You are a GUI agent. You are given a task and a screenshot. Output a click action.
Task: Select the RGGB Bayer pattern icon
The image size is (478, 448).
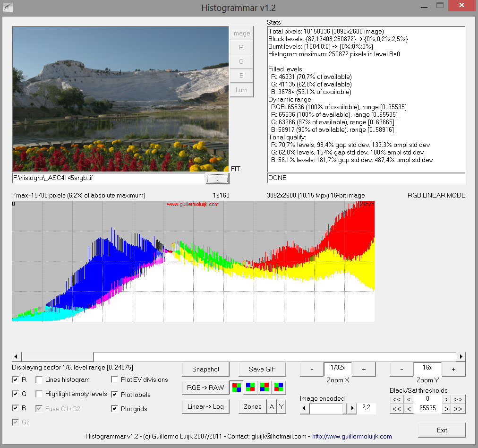[x=237, y=388]
